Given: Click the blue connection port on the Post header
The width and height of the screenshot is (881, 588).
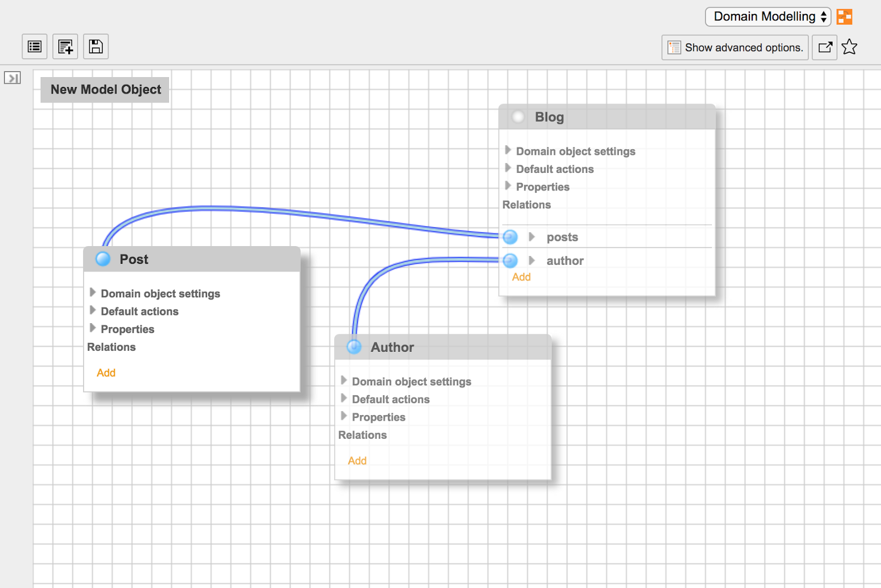Looking at the screenshot, I should click(102, 258).
